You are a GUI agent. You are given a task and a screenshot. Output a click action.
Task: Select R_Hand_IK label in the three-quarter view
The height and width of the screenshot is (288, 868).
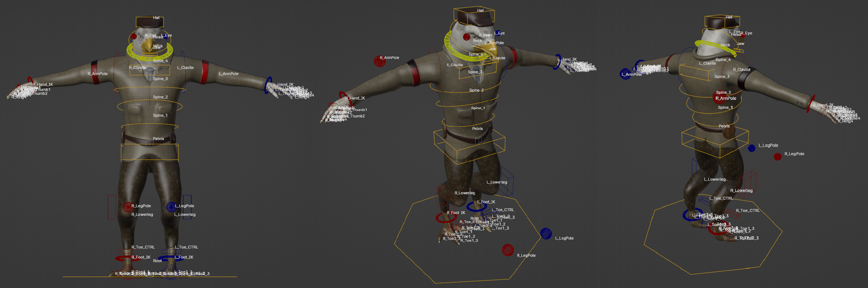(355, 98)
